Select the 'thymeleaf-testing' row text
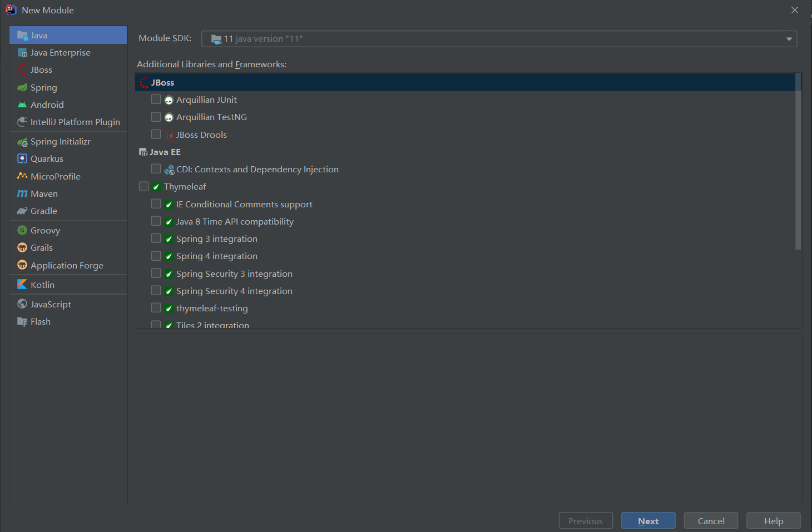The width and height of the screenshot is (812, 532). (212, 309)
